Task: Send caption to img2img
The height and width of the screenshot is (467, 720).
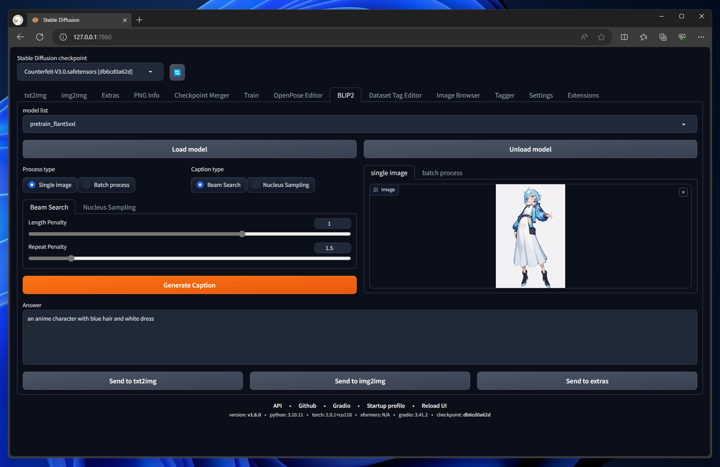Action: (360, 381)
